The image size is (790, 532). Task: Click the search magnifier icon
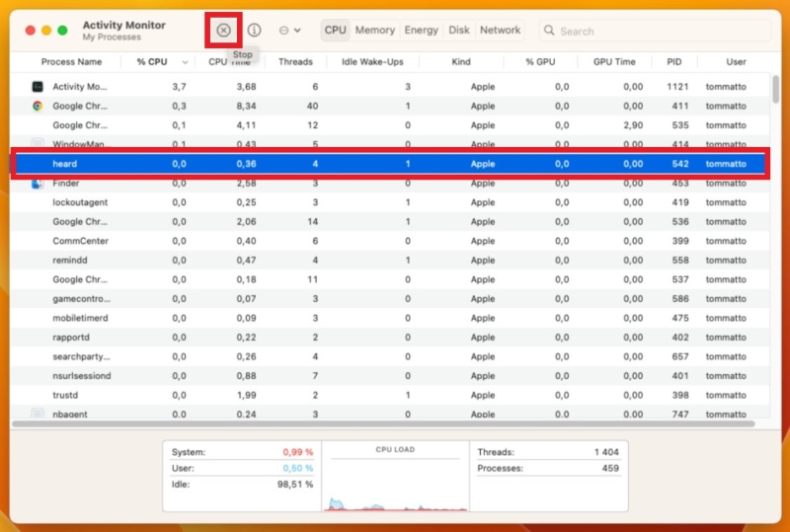click(x=549, y=31)
